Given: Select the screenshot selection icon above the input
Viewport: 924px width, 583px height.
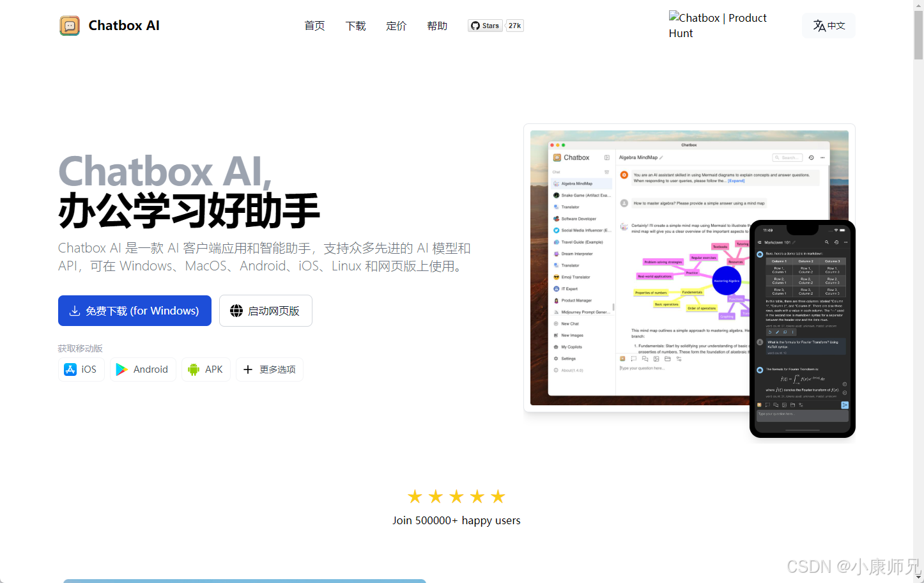Looking at the screenshot, I should (634, 359).
